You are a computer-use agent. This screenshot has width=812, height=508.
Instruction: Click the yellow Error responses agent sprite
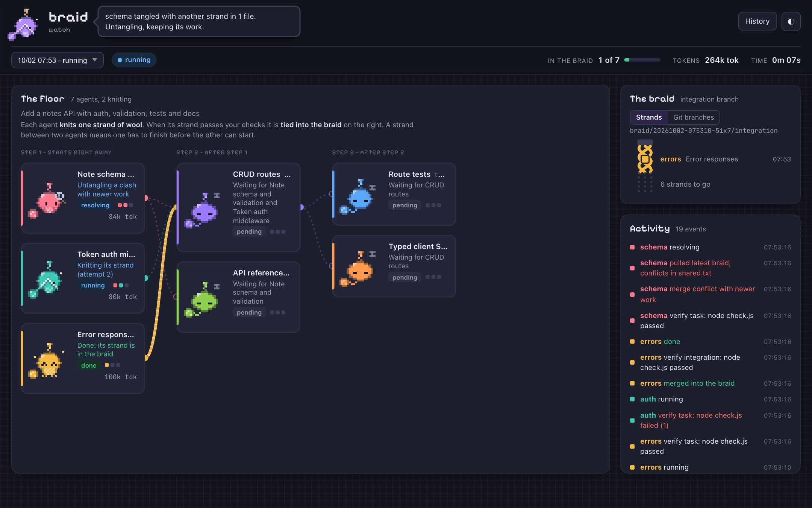click(x=47, y=360)
